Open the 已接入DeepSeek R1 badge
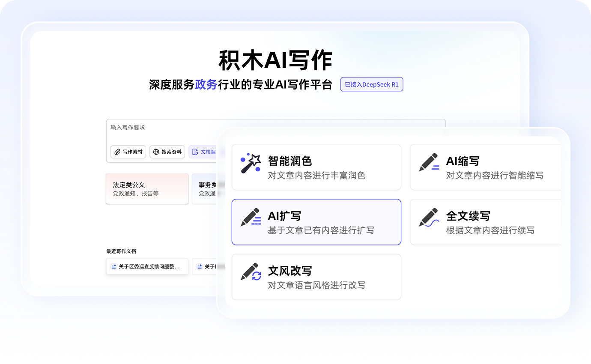Viewport: 591px width, 364px height. point(371,84)
